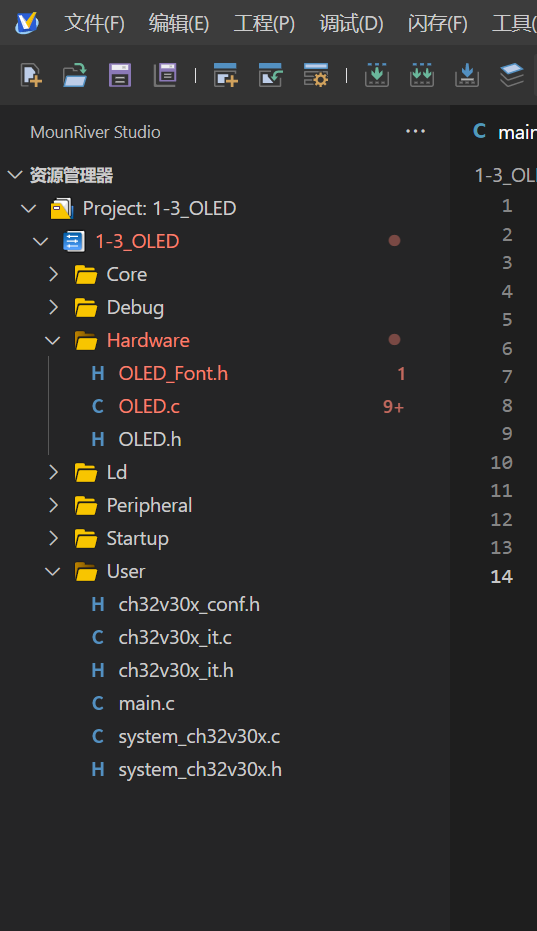Click the rebuild all toolbar icon
537x931 pixels.
(422, 75)
